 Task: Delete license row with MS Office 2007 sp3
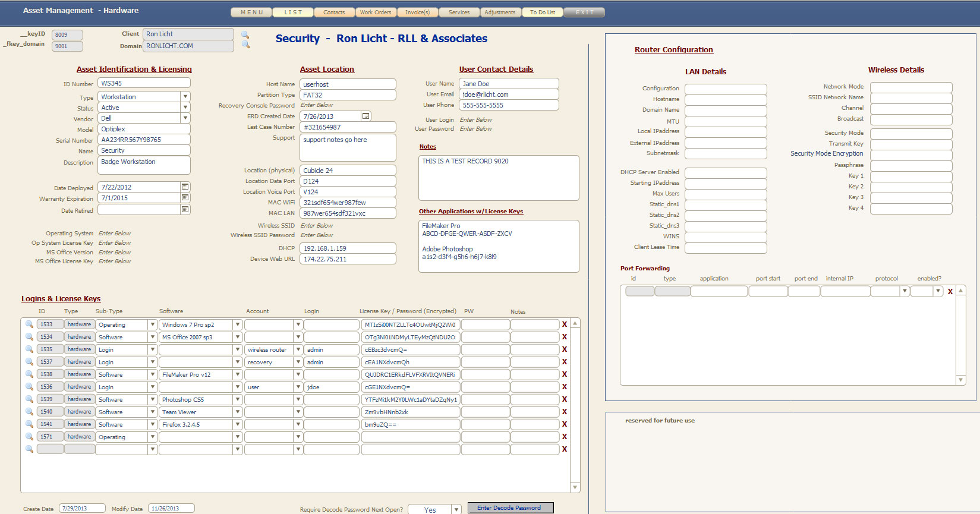click(x=565, y=337)
